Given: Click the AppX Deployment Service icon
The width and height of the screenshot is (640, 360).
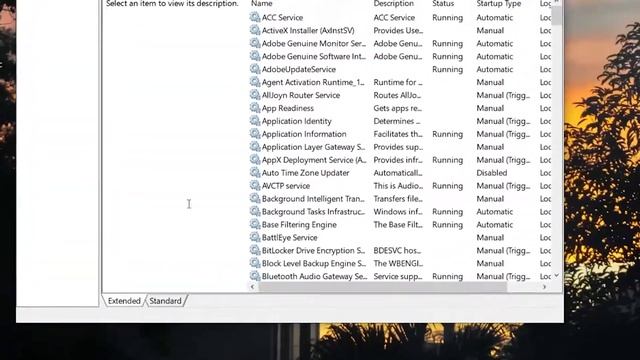Looking at the screenshot, I should click(x=255, y=160).
